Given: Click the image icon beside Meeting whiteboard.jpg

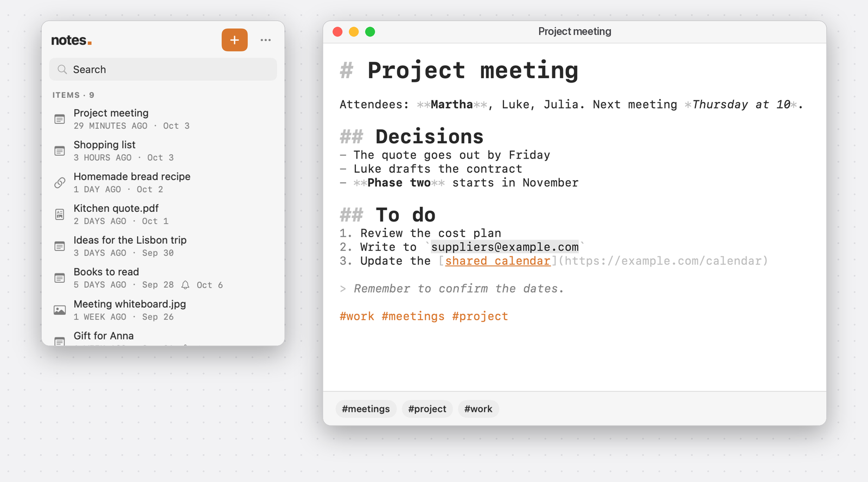Looking at the screenshot, I should 60,310.
